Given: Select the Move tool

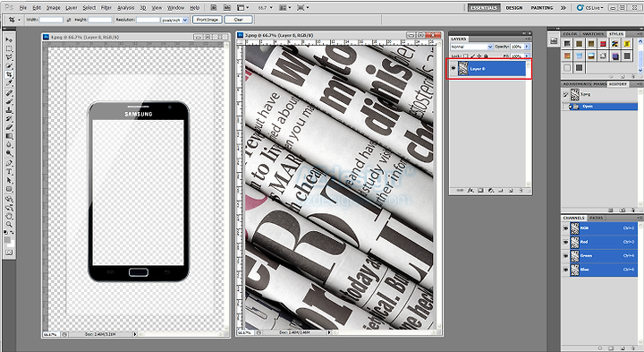Looking at the screenshot, I should click(9, 39).
